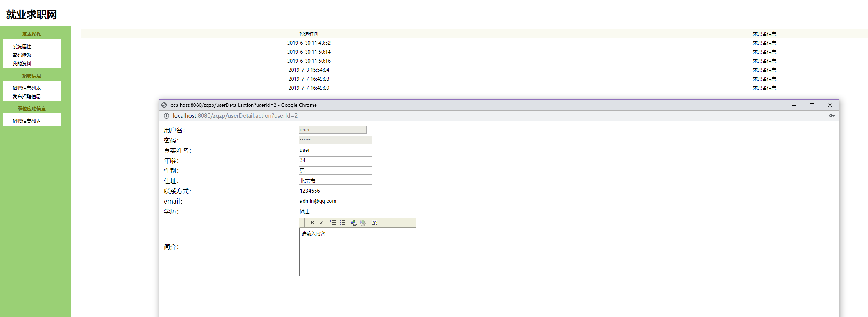Viewport: 868px width, 317px height.
Task: Click the remove link icon
Action: (363, 223)
